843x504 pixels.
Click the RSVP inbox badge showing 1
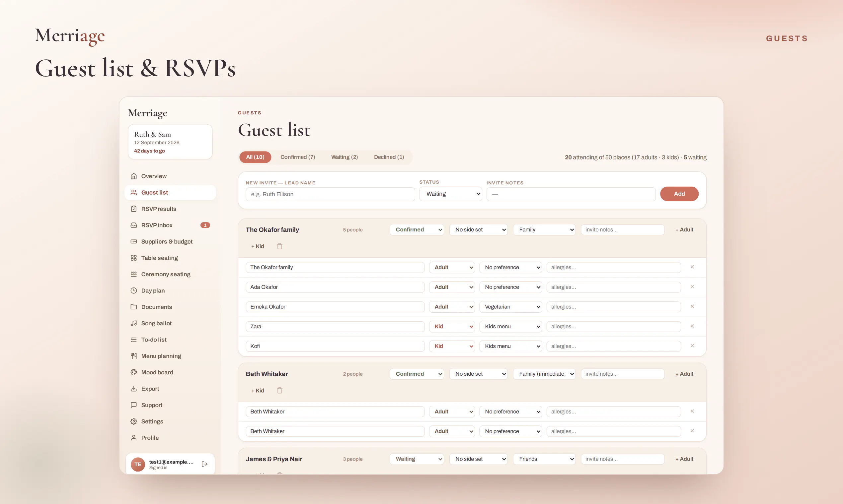click(x=205, y=225)
